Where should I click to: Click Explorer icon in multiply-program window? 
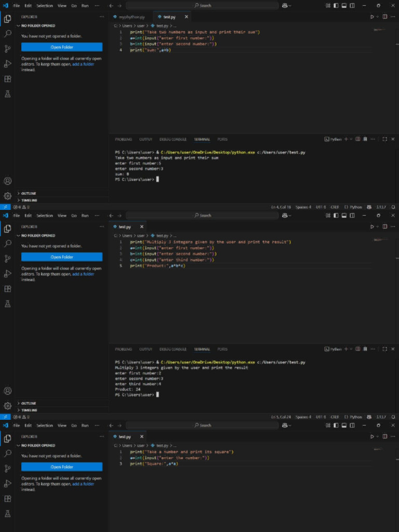(7, 229)
